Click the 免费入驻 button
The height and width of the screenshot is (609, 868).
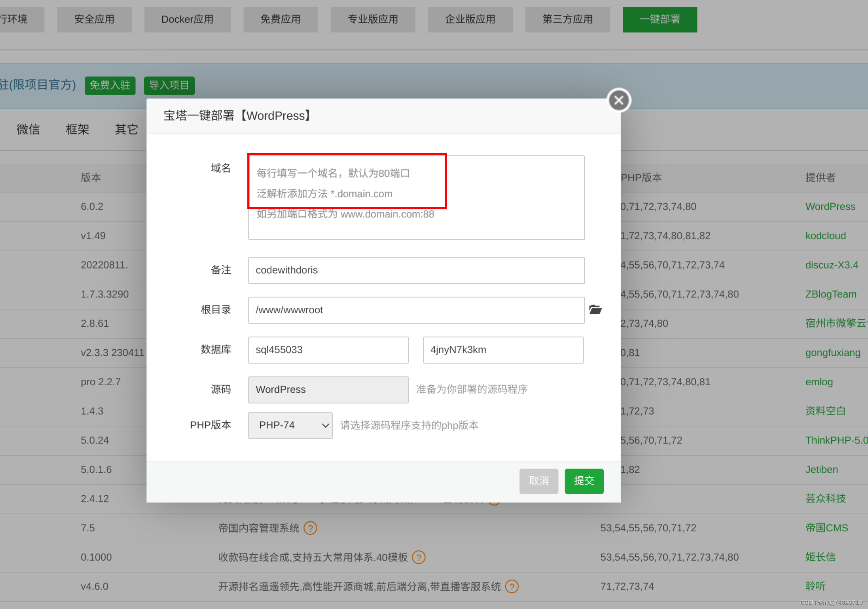pos(110,85)
